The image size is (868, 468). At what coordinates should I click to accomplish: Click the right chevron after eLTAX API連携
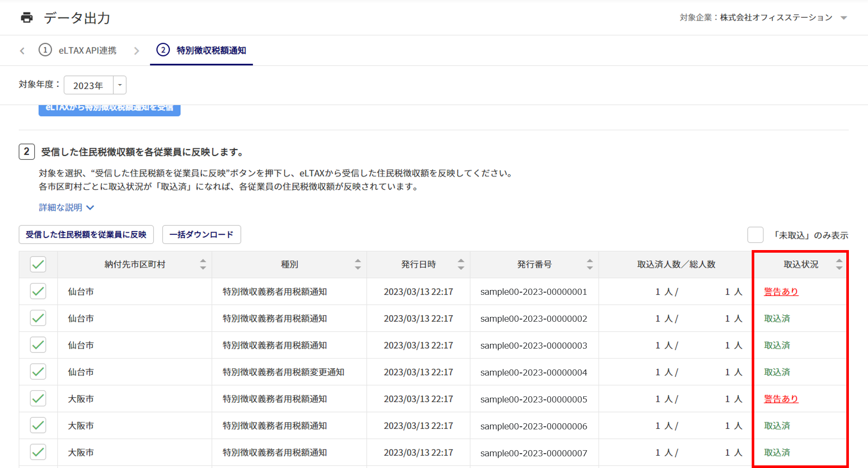click(x=137, y=51)
